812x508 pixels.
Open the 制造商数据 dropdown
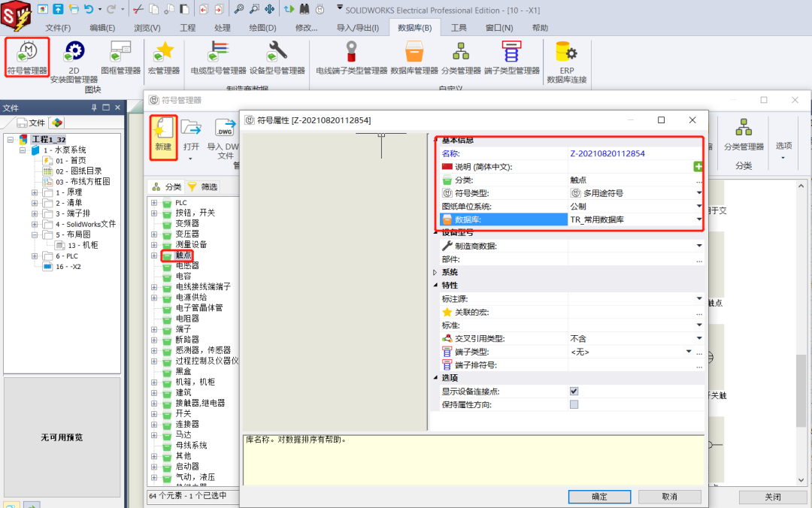699,246
